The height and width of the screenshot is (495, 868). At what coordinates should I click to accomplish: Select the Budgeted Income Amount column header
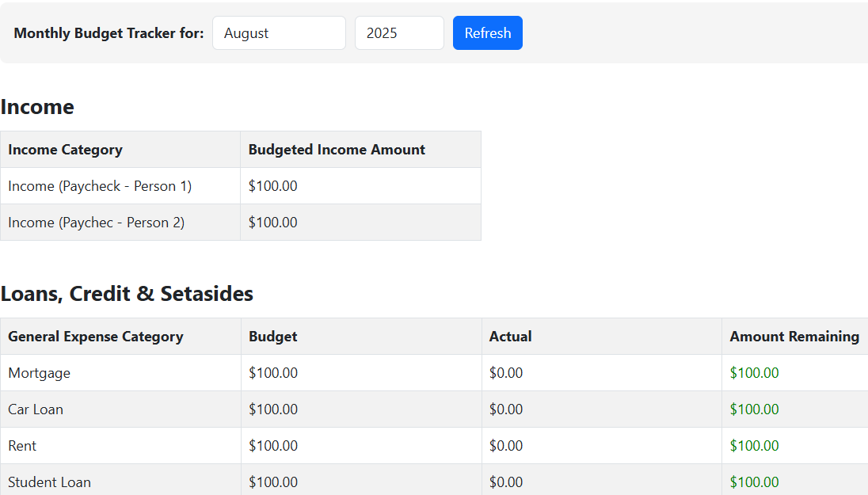[x=337, y=150]
